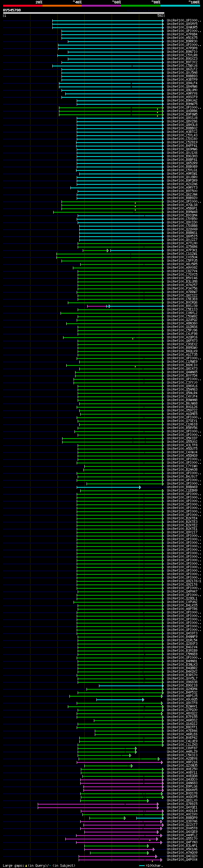Click the cyan alignment bar of UniRef100_B8BA69
This screenshot has width=203, height=868.
click(109, 487)
